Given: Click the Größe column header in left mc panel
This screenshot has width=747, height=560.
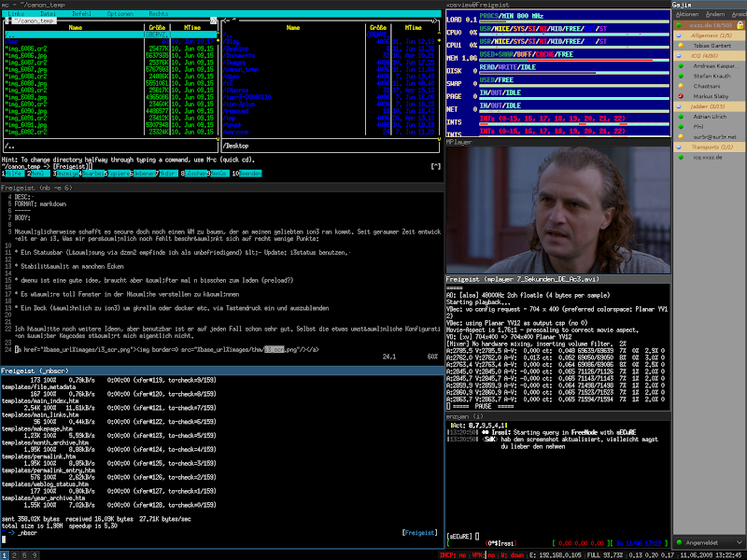Looking at the screenshot, I should pos(157,28).
